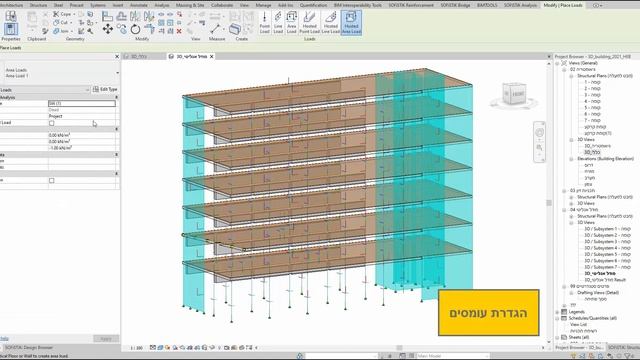The image size is (640, 360).
Task: Click the Mirror Pick Axis icon
Action: (x=135, y=16)
